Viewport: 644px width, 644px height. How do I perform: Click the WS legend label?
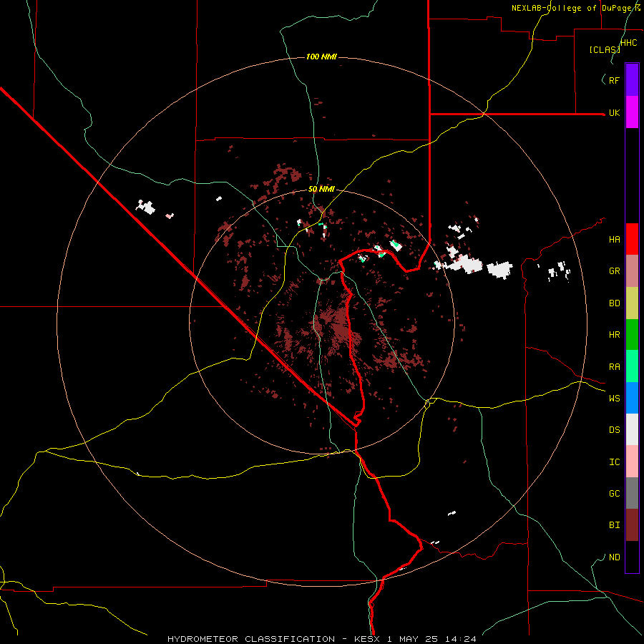click(614, 398)
